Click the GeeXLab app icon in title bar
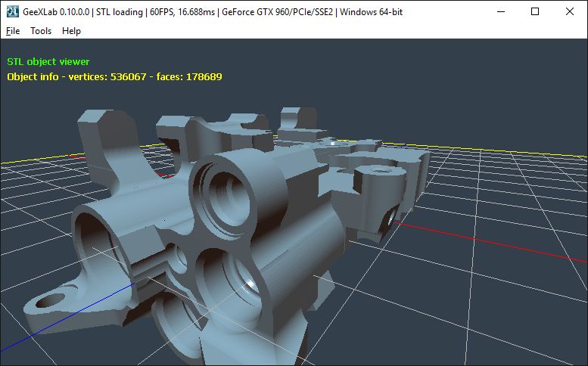Screen dimensions: 588x366 point(12,11)
